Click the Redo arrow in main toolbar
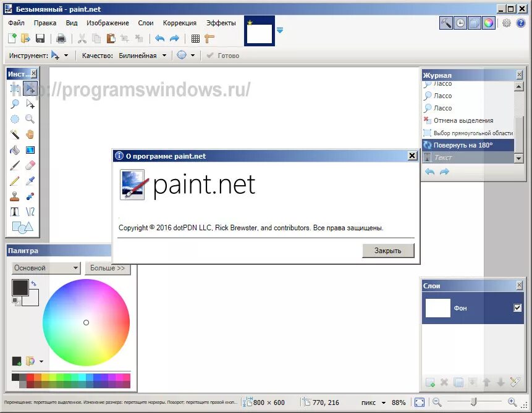This screenshot has width=532, height=413. pos(174,38)
